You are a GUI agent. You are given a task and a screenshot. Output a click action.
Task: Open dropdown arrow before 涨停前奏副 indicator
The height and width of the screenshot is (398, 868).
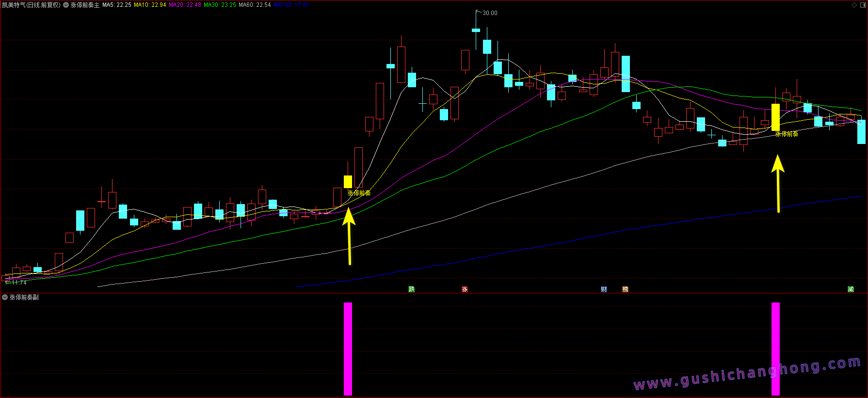5,297
